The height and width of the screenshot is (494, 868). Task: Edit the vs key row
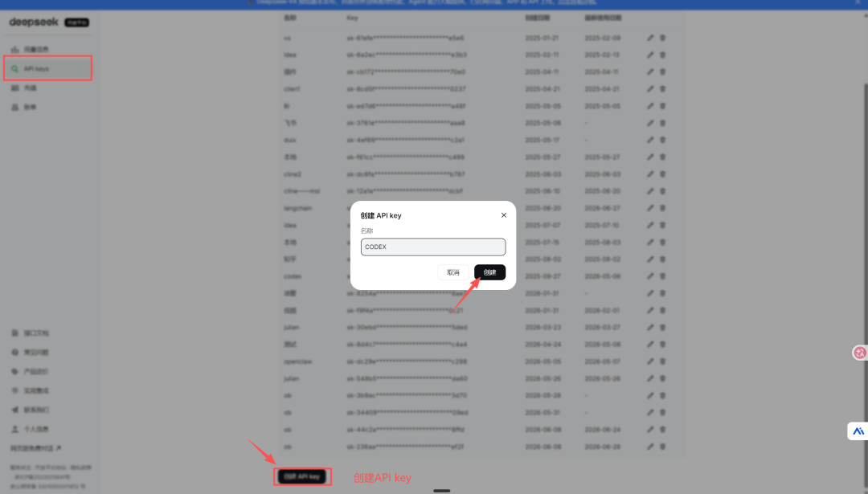(x=650, y=38)
